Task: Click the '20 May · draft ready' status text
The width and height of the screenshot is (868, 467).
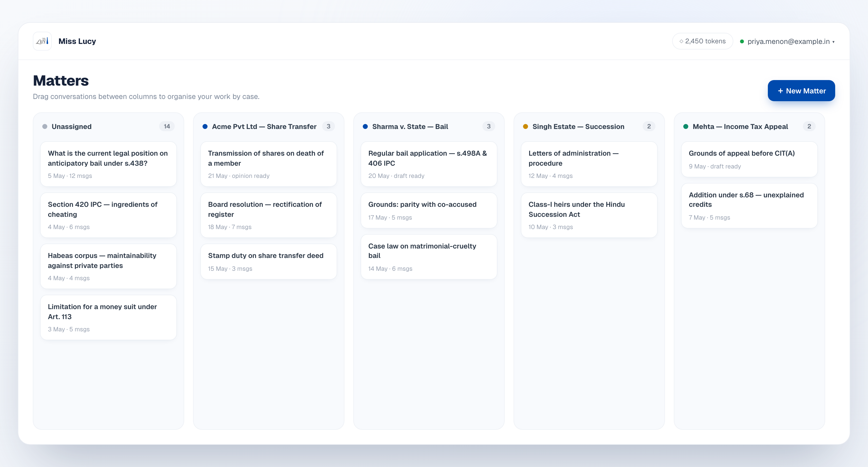Action: (396, 176)
